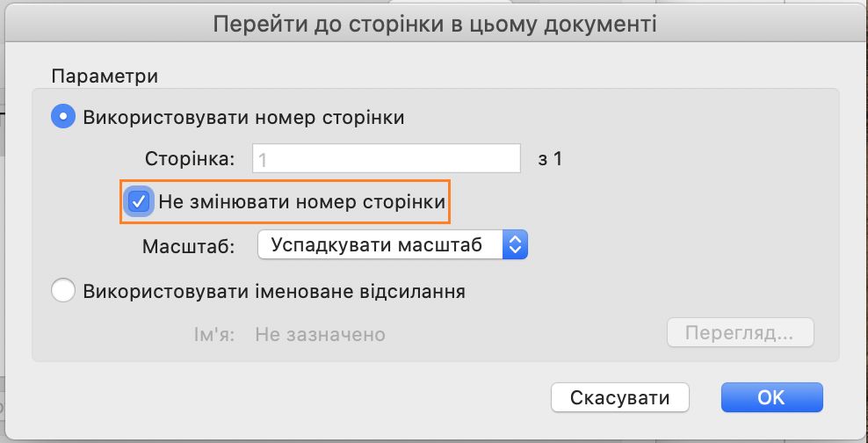The height and width of the screenshot is (443, 868).
Task: Select the "Використовувати номер сторінки" radio button
Action: pyautogui.click(x=65, y=117)
